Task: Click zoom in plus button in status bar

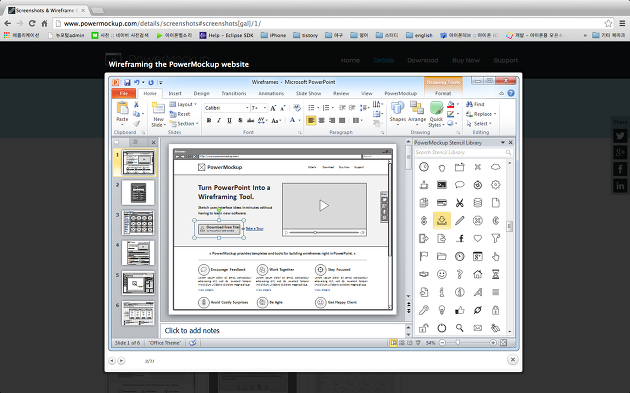Action: click(493, 343)
